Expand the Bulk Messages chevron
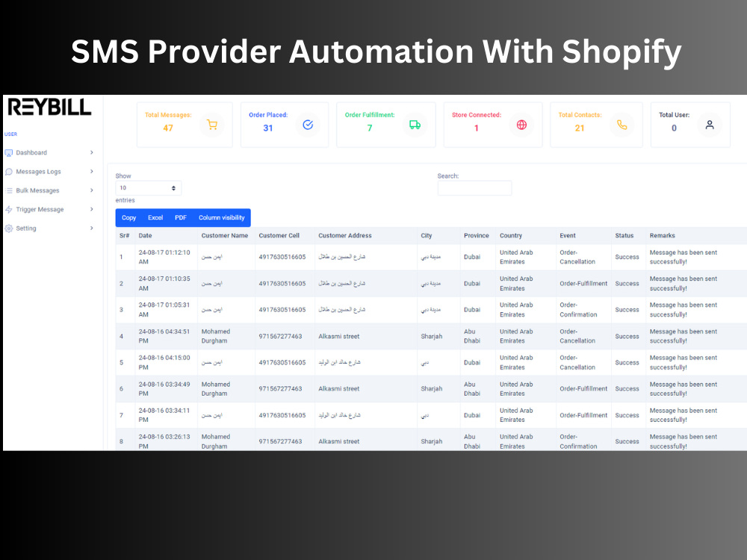The height and width of the screenshot is (560, 747). coord(91,190)
